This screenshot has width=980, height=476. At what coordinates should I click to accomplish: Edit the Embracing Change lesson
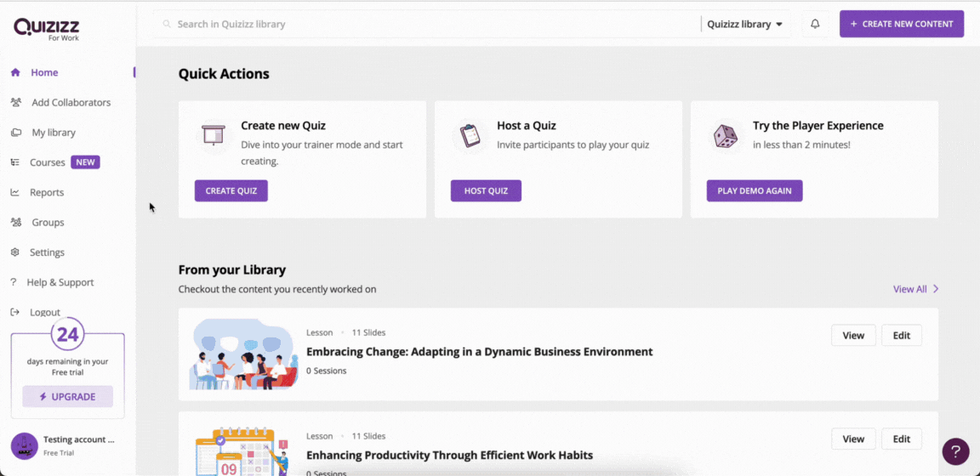(901, 336)
